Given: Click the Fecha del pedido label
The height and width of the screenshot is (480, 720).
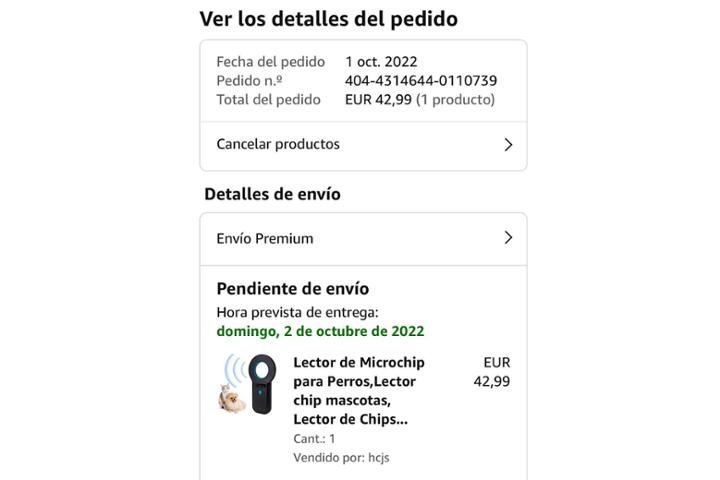Looking at the screenshot, I should (x=270, y=62).
